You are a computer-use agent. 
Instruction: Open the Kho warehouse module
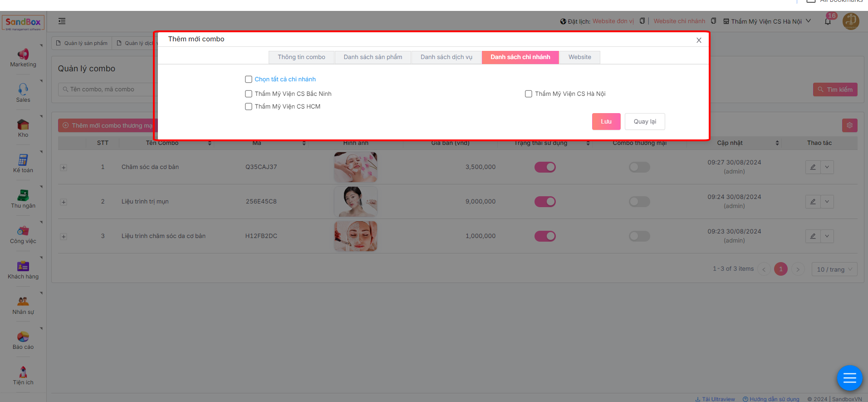[23, 128]
